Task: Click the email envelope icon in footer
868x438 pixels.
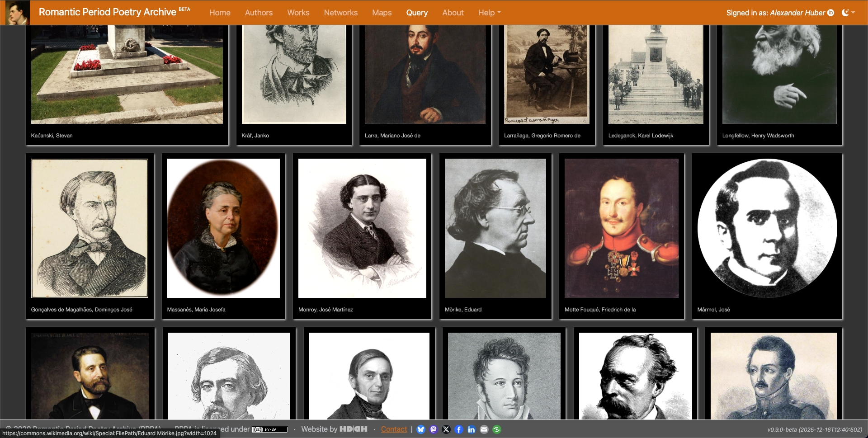Action: [x=484, y=429]
